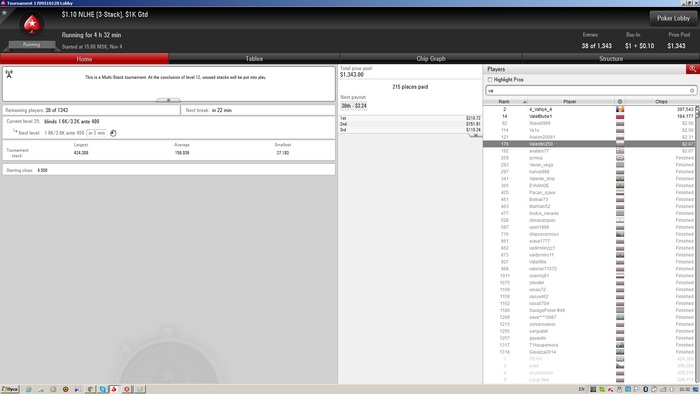Click the broadcast antenna icon in the message box
Viewport: 700px width, 394px height.
click(9, 74)
